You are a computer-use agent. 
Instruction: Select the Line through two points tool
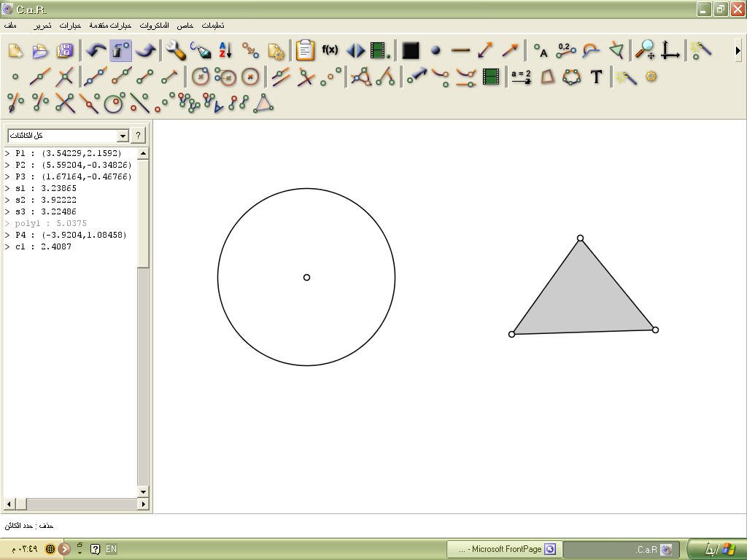[40, 77]
